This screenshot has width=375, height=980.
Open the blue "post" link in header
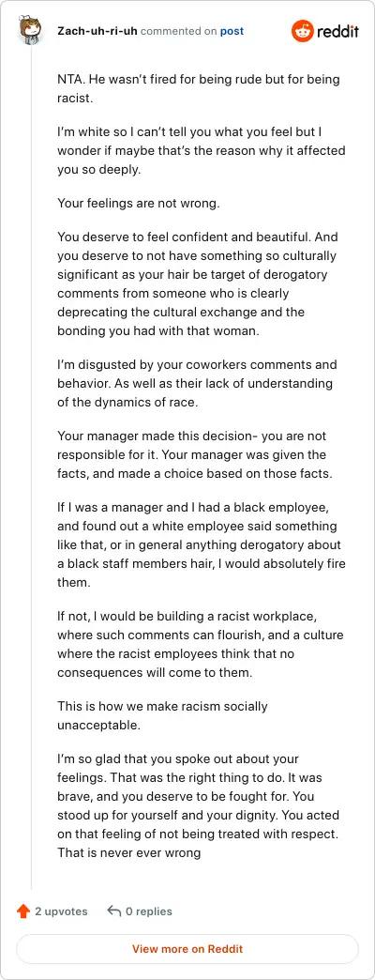point(232,31)
